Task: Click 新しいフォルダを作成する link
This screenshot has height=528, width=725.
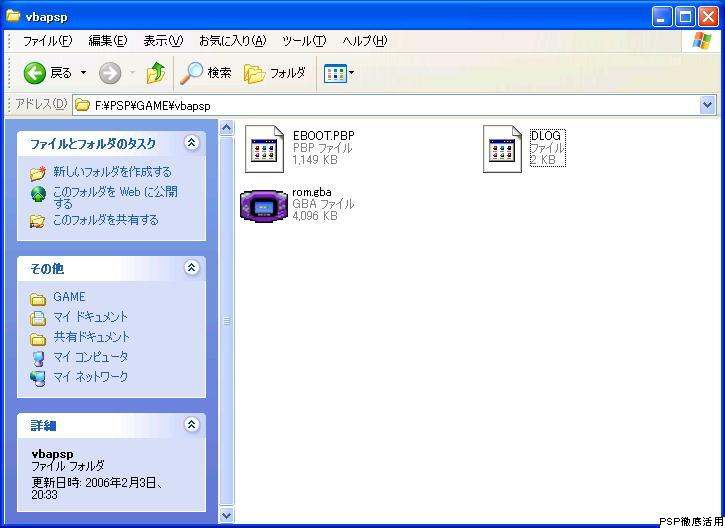Action: click(112, 172)
